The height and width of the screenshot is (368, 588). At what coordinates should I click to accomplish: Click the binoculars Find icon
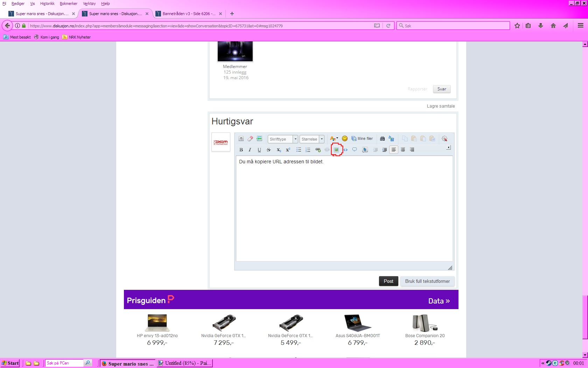[x=382, y=138]
